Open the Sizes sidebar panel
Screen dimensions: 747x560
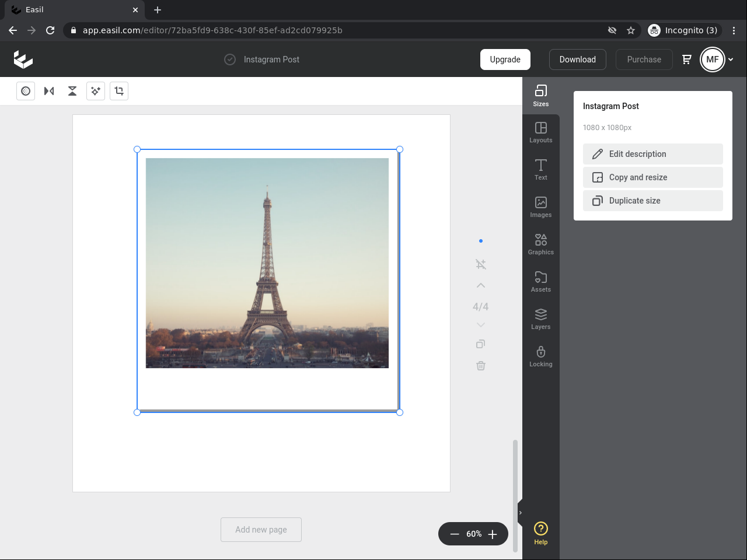coord(541,96)
